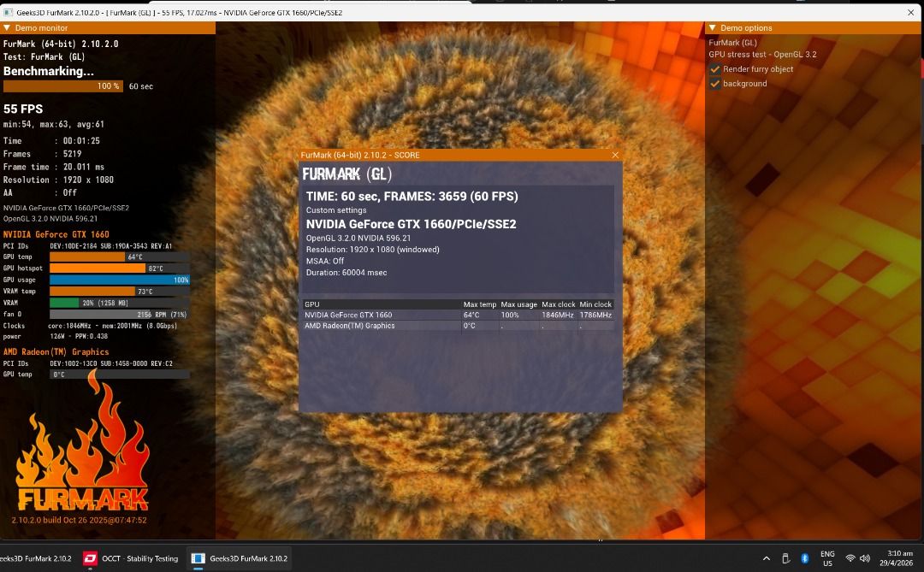The image size is (924, 572).
Task: Click the Resolution: 1920 x 1080 (windowed) line
Action: point(372,250)
